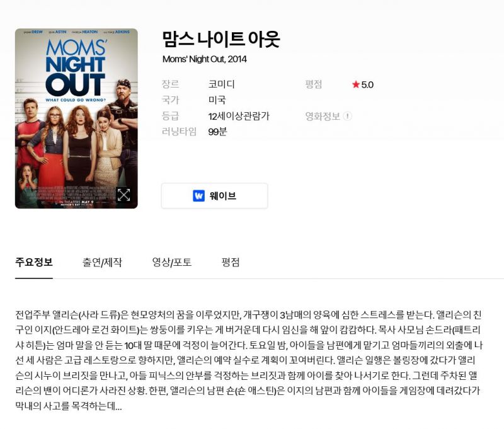Click the English title Moms' Night Out, 2014
504x429 pixels.
pos(204,59)
